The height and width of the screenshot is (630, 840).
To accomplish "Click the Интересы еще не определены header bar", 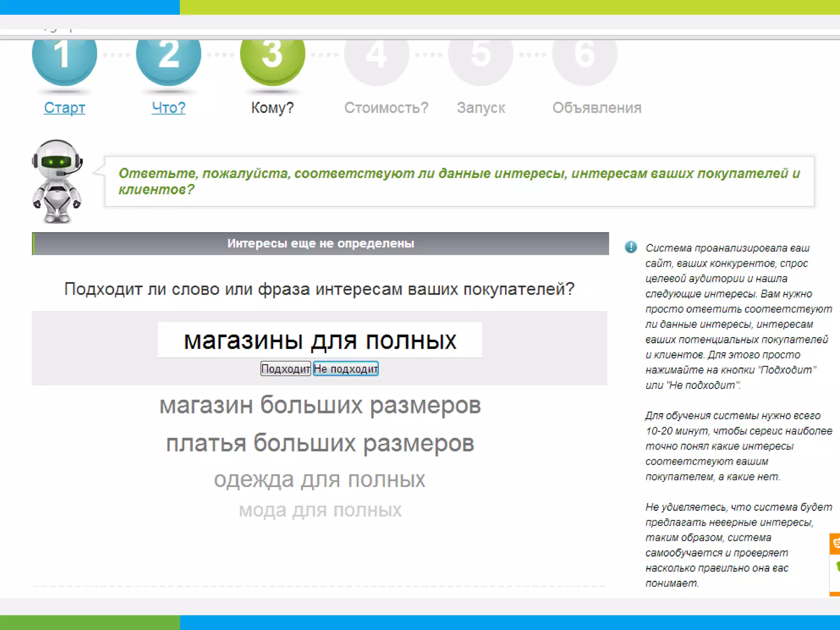I will tap(320, 244).
